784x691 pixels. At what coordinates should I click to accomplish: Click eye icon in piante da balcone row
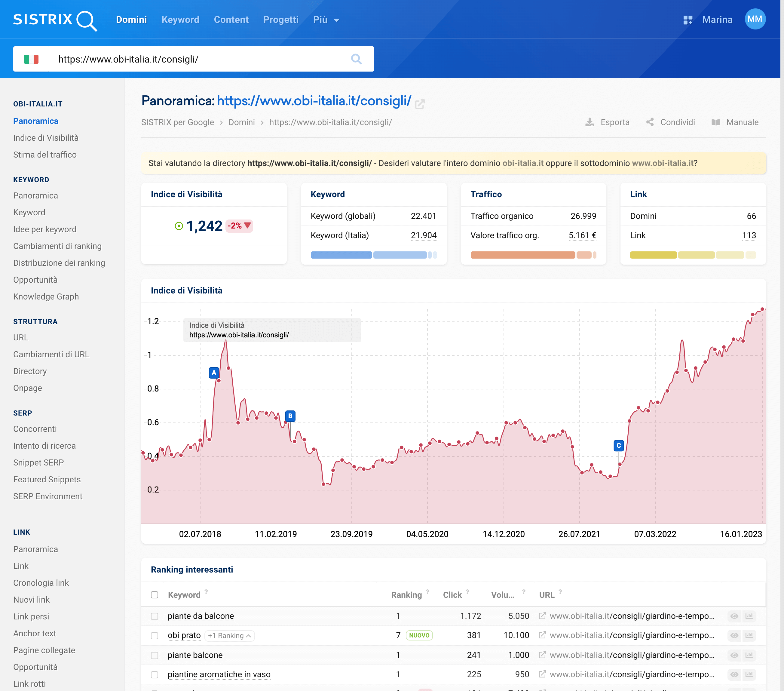tap(734, 616)
